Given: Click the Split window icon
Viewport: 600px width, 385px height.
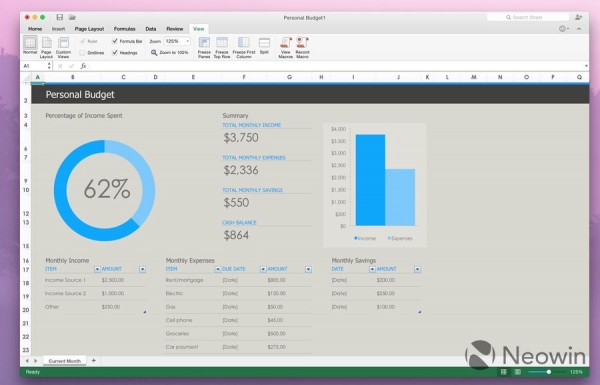Looking at the screenshot, I should (264, 42).
